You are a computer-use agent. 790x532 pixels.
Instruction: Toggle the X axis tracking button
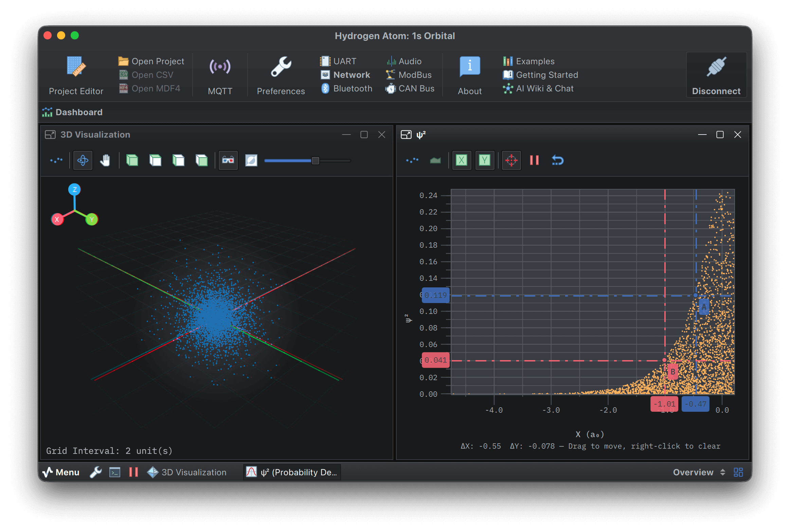pyautogui.click(x=462, y=160)
